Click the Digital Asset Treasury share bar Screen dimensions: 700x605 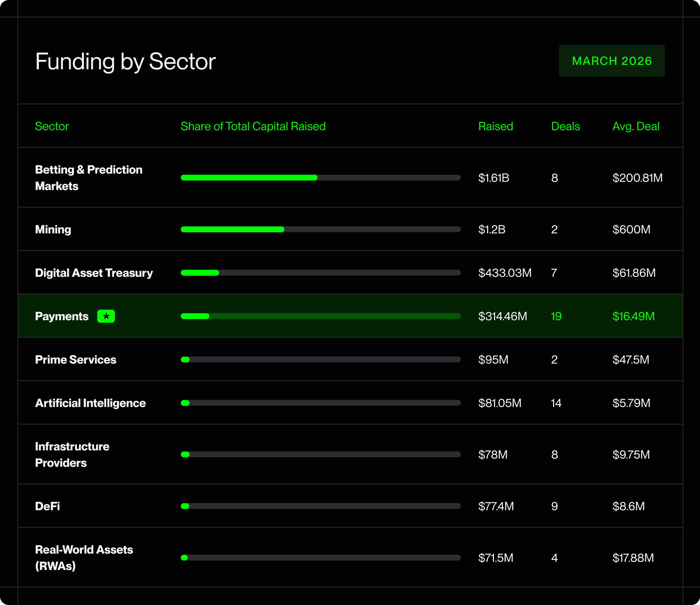pos(320,273)
